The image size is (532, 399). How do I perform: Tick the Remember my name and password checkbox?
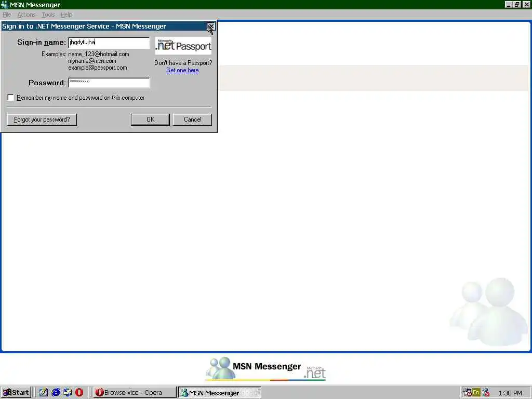tap(11, 98)
